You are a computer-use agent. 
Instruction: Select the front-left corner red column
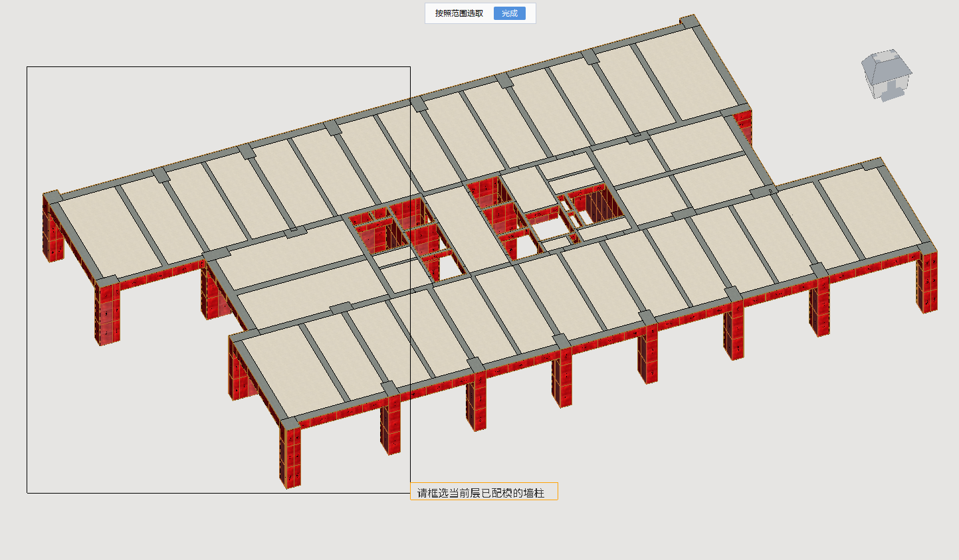pyautogui.click(x=290, y=454)
